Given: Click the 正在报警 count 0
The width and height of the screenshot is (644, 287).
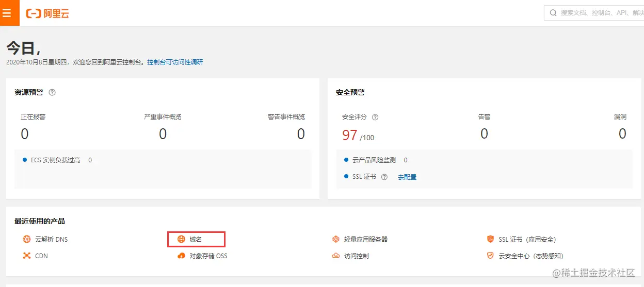Looking at the screenshot, I should tap(25, 134).
